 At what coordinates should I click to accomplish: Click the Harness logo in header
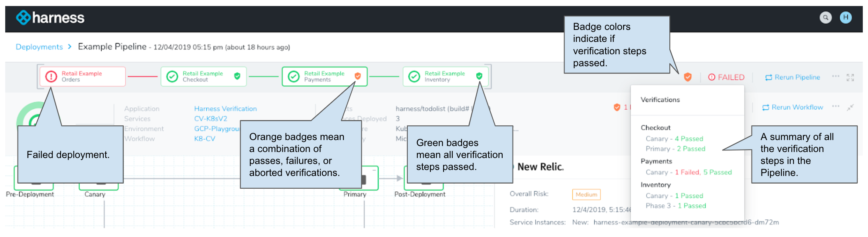[50, 18]
